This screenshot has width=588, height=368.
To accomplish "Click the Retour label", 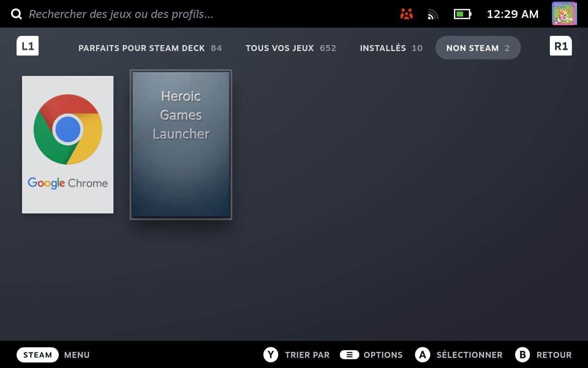I will [554, 355].
